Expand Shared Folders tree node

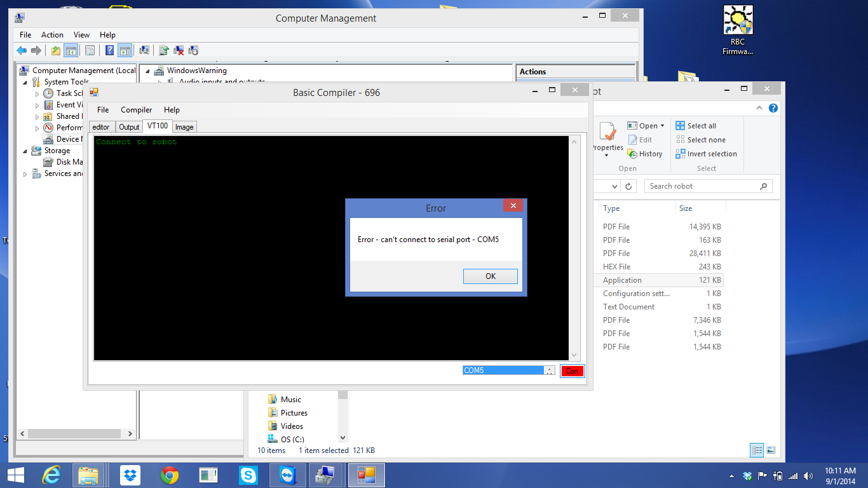point(37,116)
